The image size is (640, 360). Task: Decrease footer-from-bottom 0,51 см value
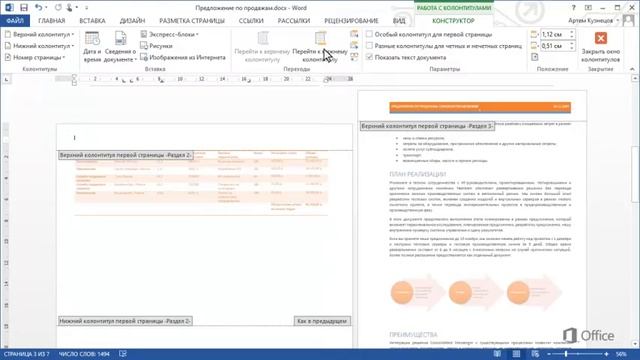[x=571, y=49]
